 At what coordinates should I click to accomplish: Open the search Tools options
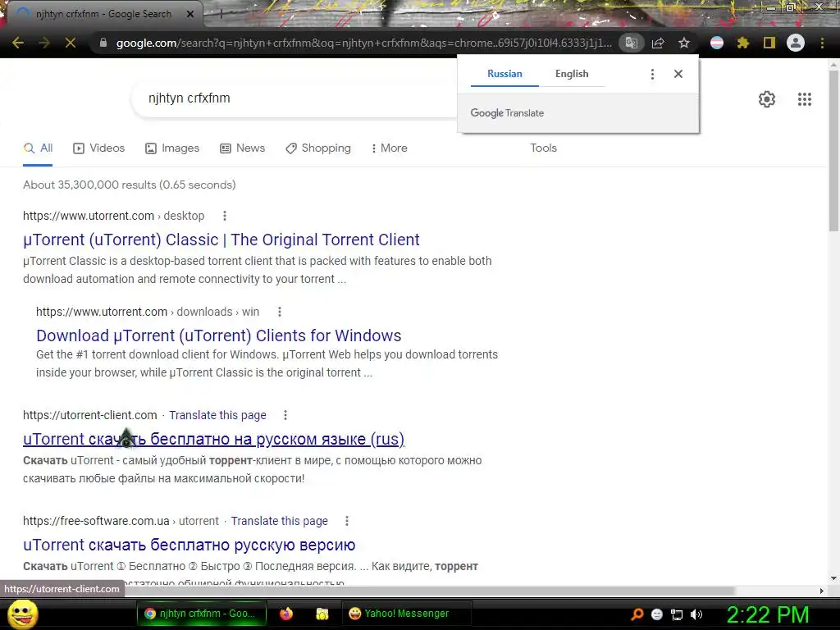543,148
